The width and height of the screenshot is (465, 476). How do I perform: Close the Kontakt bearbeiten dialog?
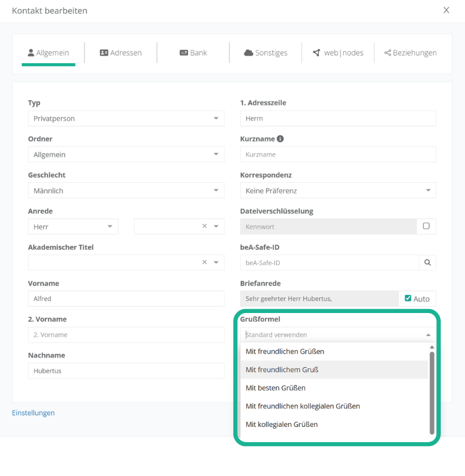coord(446,10)
